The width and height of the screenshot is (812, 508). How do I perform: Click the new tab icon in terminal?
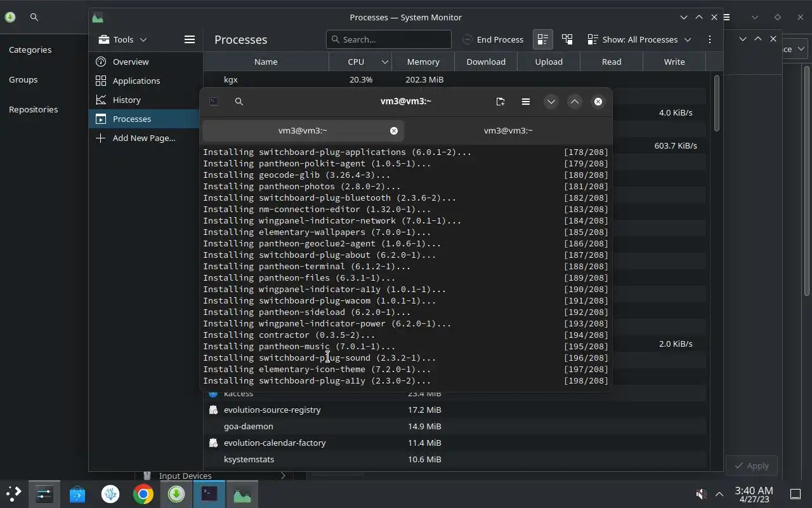pos(500,102)
